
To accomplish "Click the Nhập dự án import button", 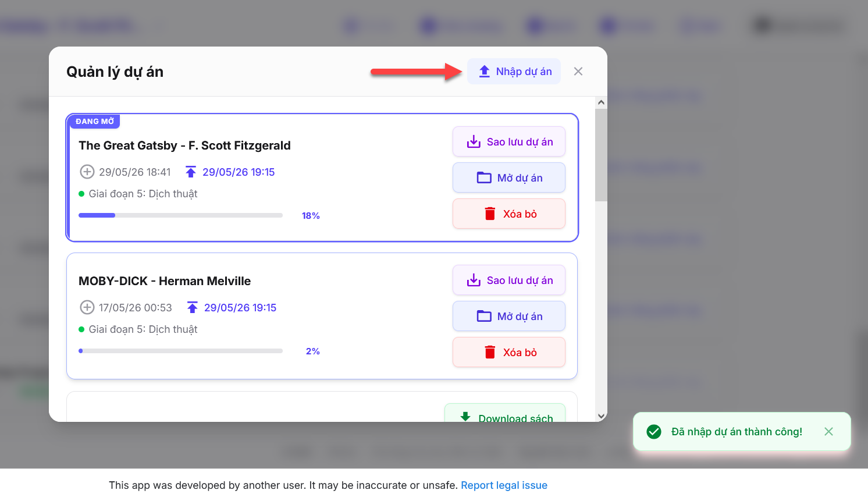I will click(x=514, y=72).
